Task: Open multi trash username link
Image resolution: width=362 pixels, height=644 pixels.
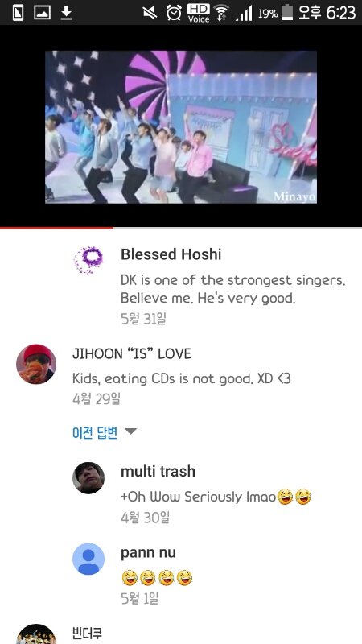Action: (158, 471)
